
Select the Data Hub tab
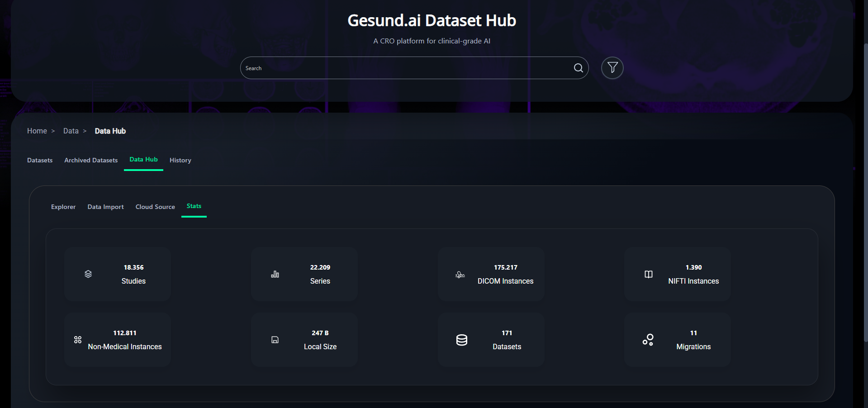coord(143,159)
